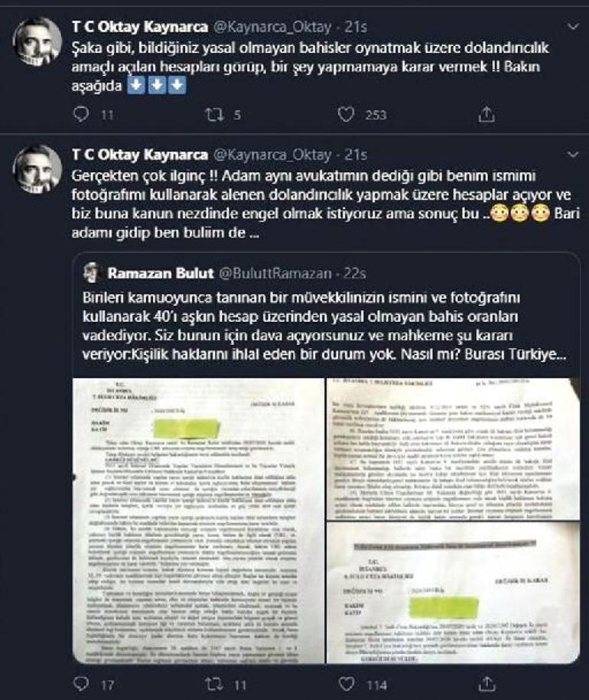Screen dimensions: 589x700
Task: Like the second tweet with 114 likes
Action: point(347,683)
